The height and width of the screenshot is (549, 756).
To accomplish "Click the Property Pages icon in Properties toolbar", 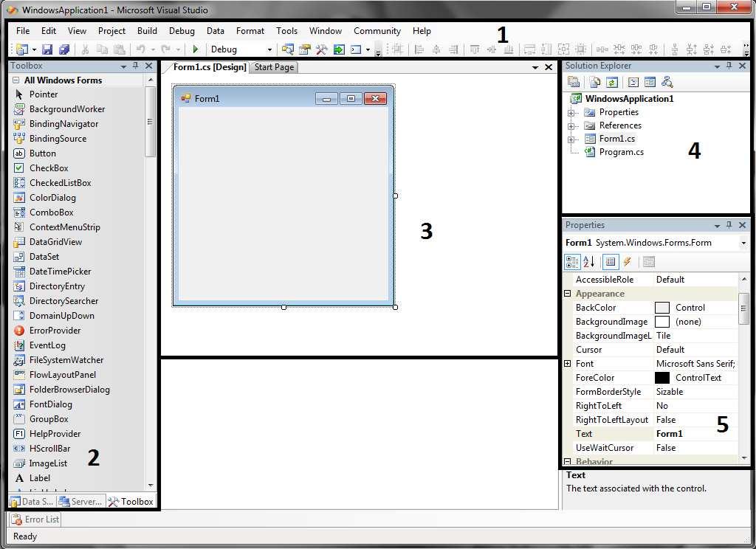I will (649, 262).
